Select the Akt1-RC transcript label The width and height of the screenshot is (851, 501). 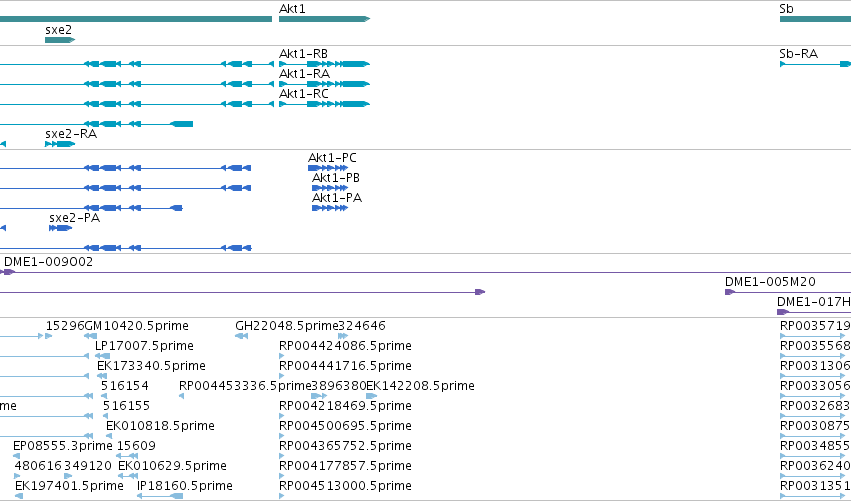[304, 94]
